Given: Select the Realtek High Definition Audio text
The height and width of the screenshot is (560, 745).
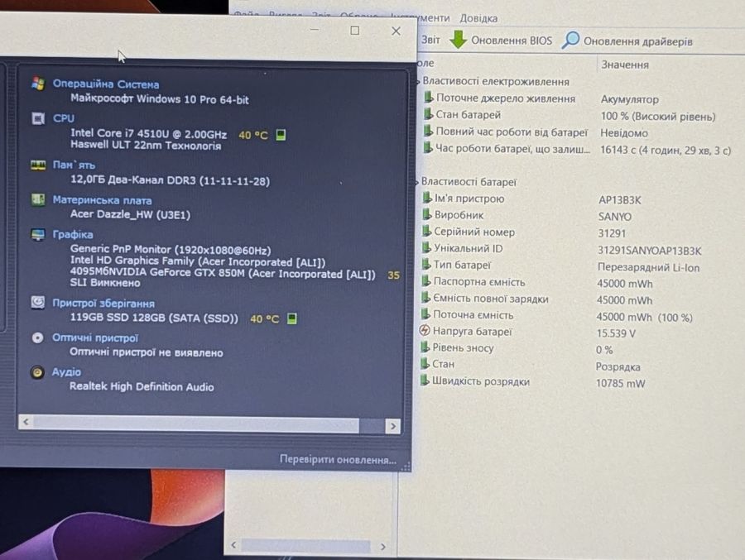Looking at the screenshot, I should [x=142, y=386].
